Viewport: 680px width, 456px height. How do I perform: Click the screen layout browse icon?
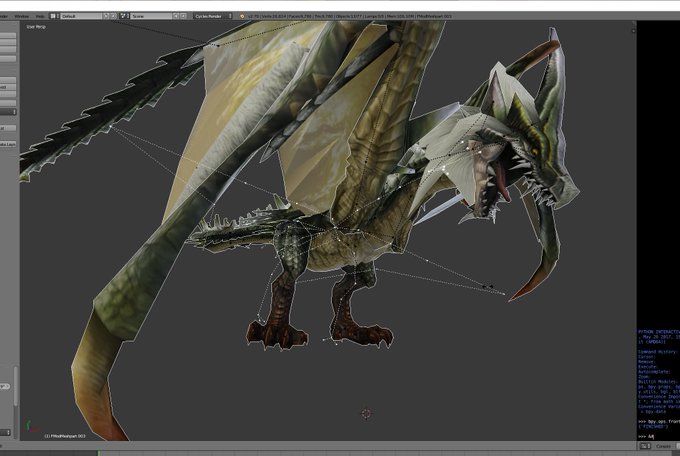click(x=54, y=16)
